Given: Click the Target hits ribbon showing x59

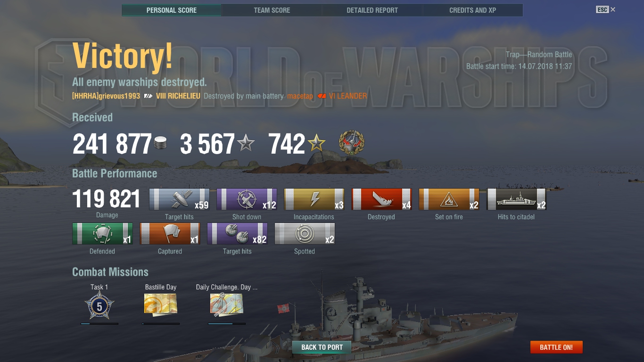Looking at the screenshot, I should point(179,199).
